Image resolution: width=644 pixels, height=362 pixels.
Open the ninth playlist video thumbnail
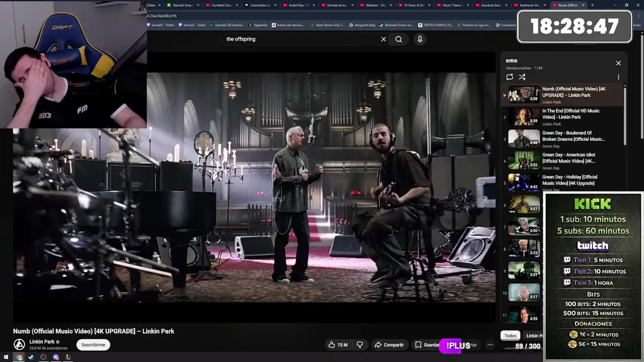524,270
